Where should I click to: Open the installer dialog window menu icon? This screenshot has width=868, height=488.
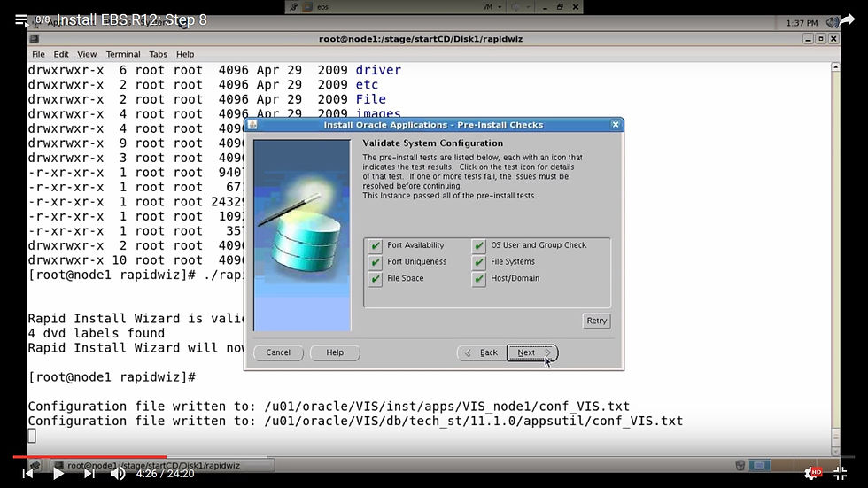pyautogui.click(x=252, y=125)
